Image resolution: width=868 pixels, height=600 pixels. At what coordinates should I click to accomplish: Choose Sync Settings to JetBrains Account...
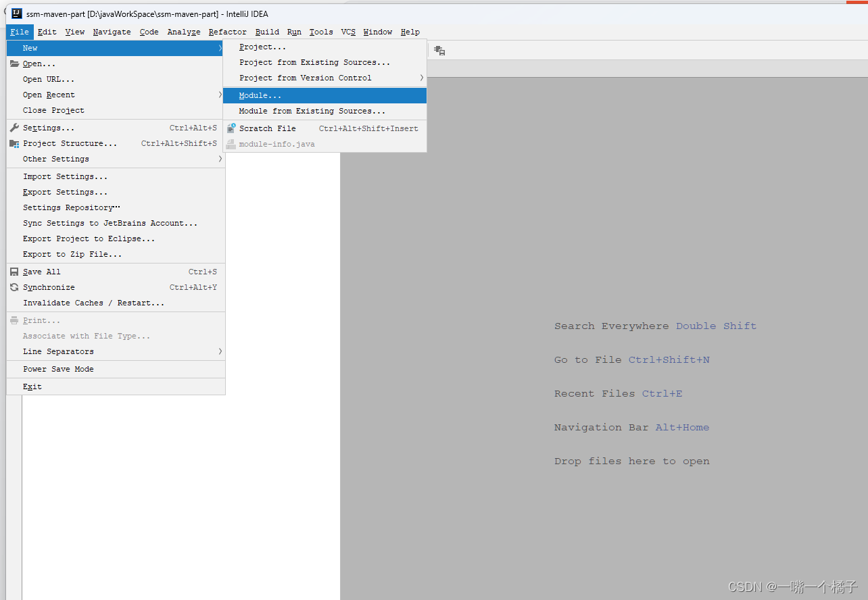coord(116,223)
